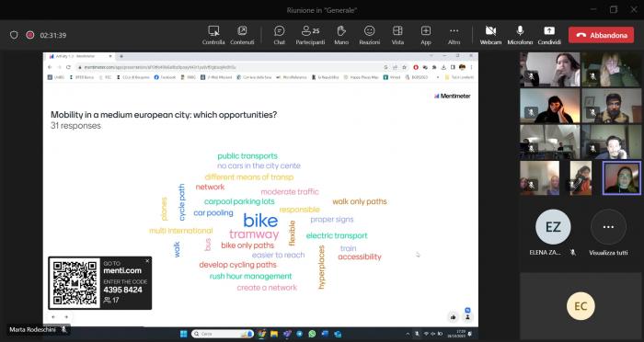
Task: Go to next Mentimeter slide arrow
Action: point(66,316)
